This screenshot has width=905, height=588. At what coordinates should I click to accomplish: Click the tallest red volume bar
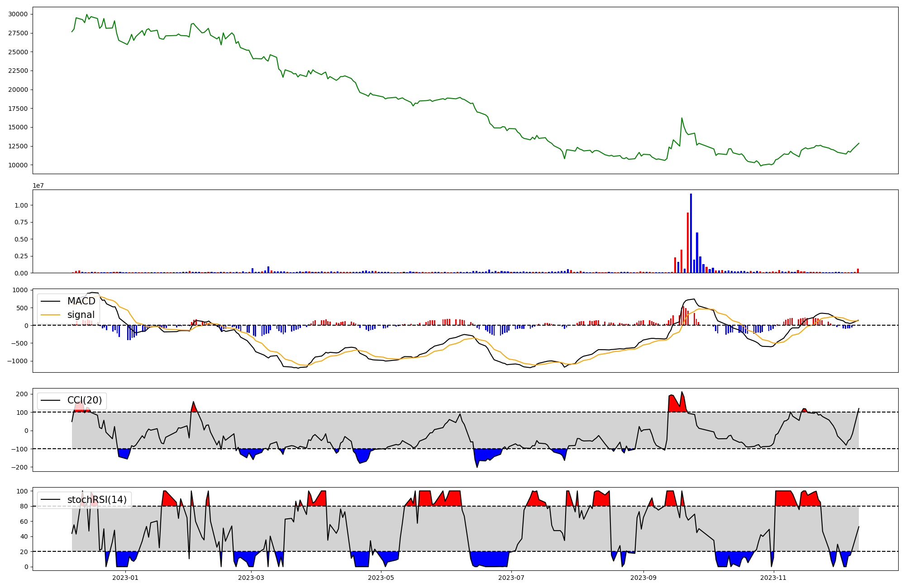(x=688, y=242)
